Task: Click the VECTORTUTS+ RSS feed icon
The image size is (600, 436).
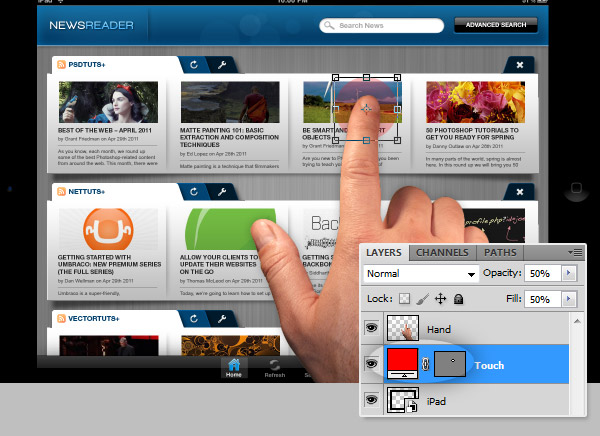Action: pyautogui.click(x=61, y=318)
